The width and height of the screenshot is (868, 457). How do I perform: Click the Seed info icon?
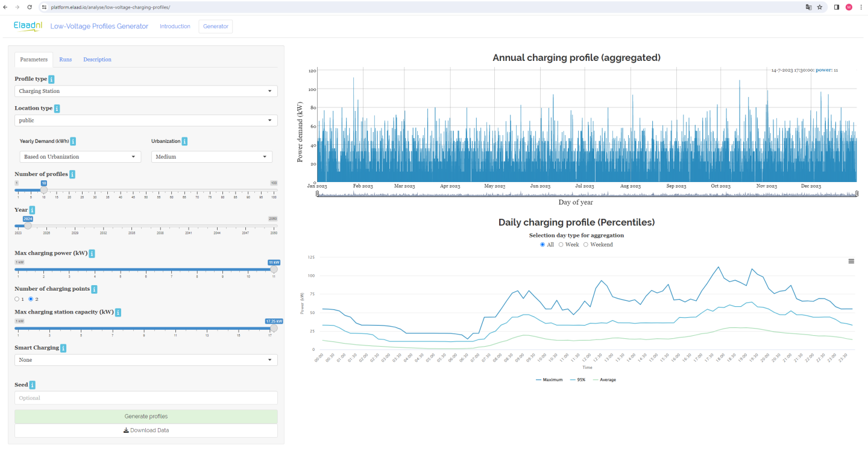[33, 385]
